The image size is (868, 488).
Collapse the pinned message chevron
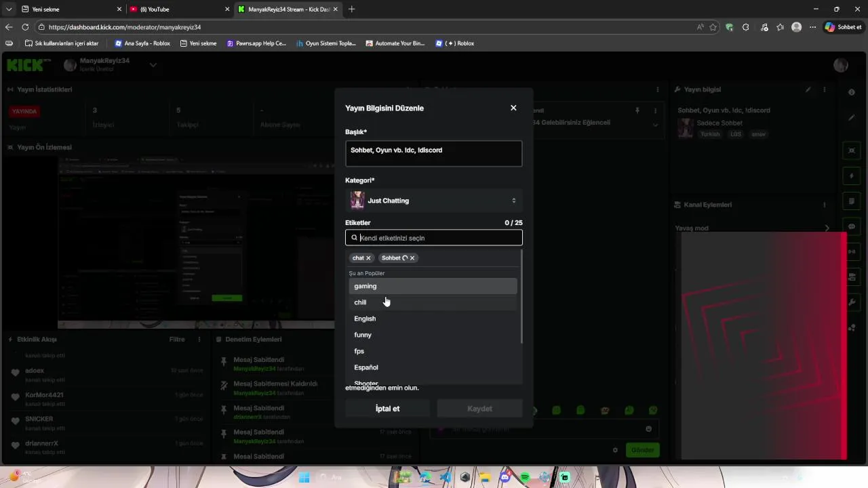click(x=655, y=125)
